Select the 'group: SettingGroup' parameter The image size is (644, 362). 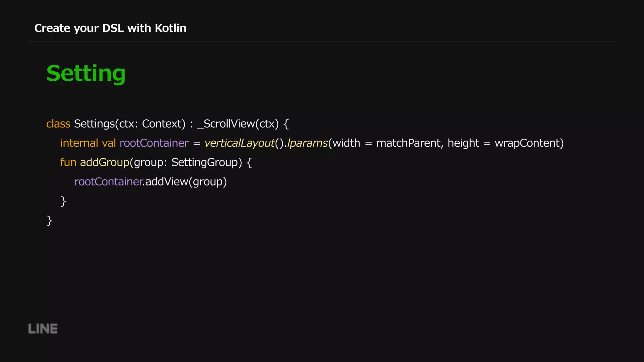[186, 163]
